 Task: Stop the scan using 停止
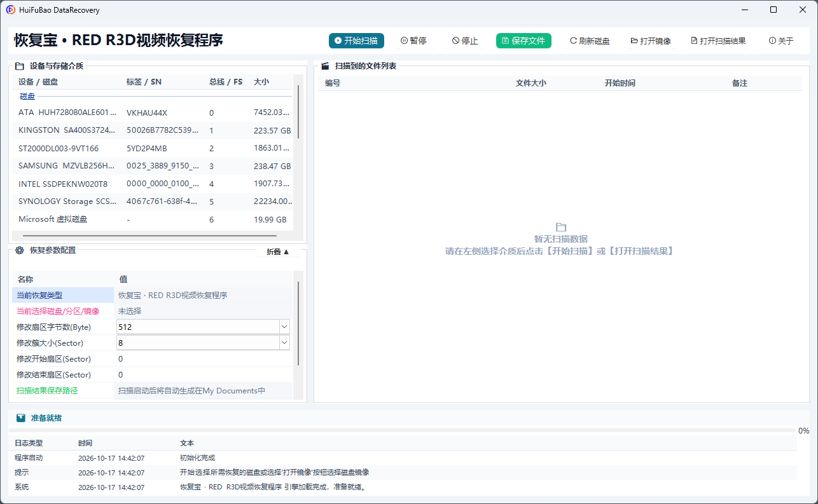tap(465, 41)
